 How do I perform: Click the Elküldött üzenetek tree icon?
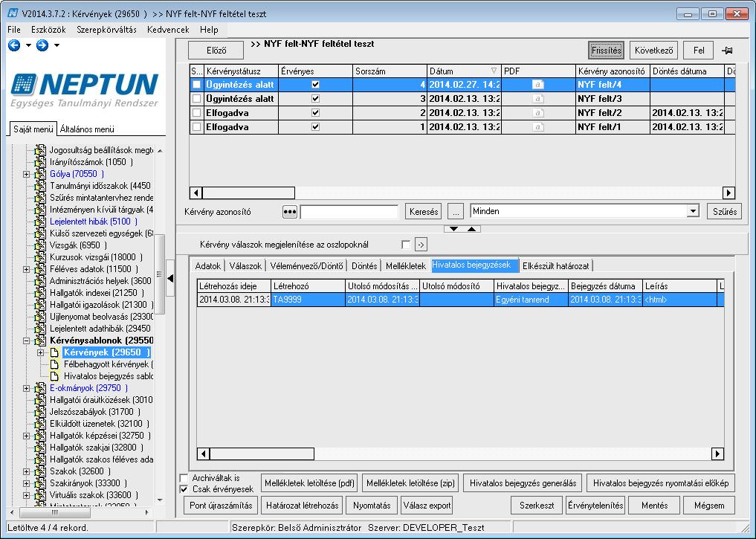pos(40,424)
